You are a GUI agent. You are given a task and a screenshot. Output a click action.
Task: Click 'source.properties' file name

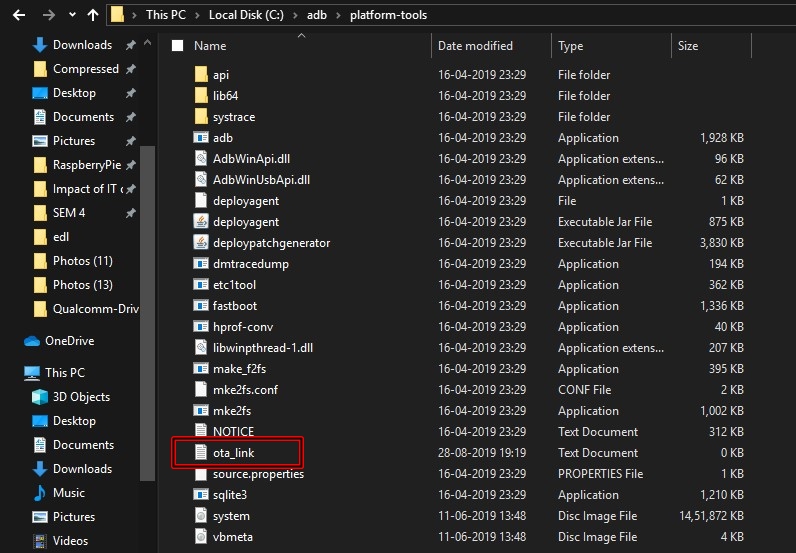(x=258, y=474)
